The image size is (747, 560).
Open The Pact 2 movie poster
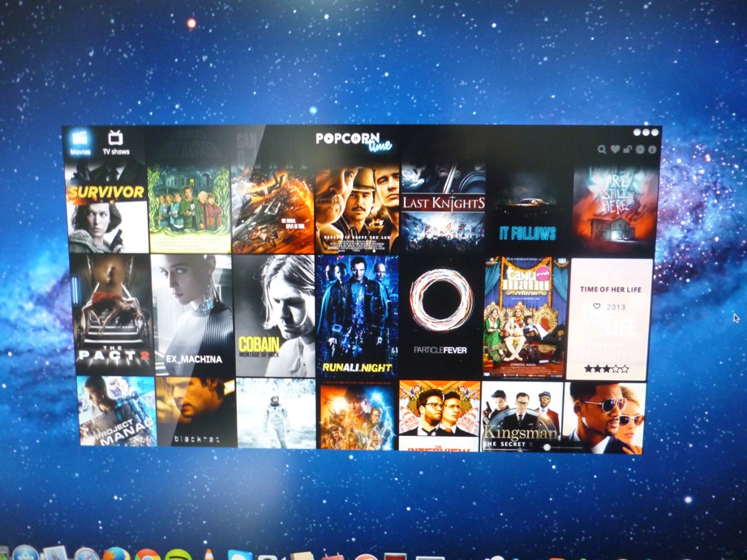[113, 314]
